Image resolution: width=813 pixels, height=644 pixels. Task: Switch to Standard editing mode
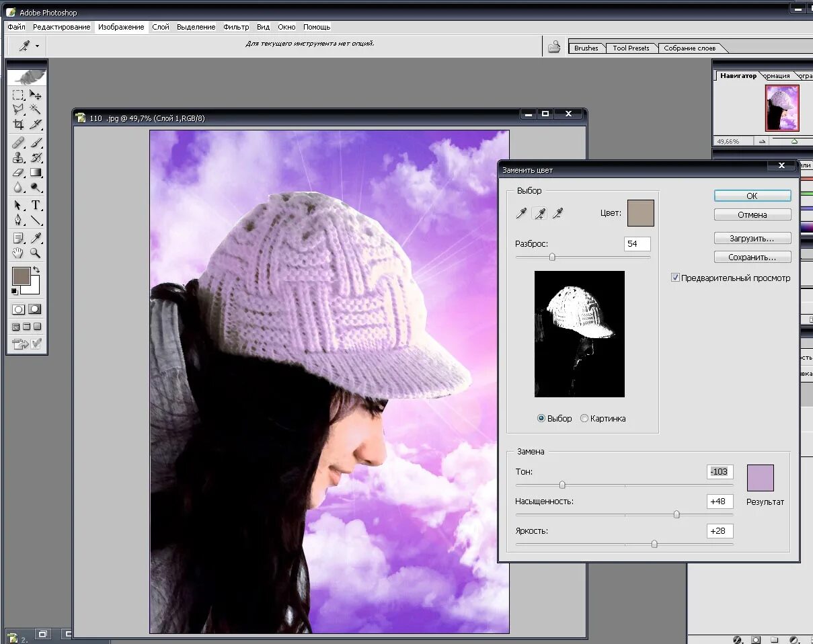[x=19, y=309]
